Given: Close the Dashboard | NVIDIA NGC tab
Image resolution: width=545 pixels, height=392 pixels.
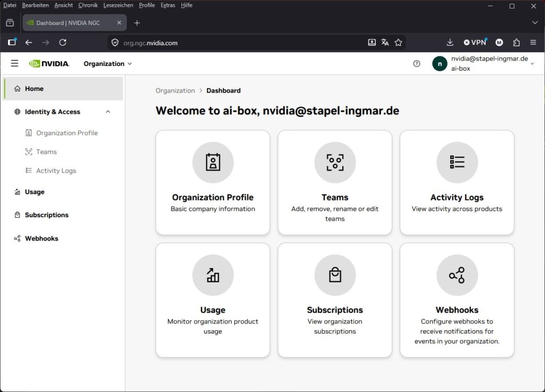Looking at the screenshot, I should [119, 22].
